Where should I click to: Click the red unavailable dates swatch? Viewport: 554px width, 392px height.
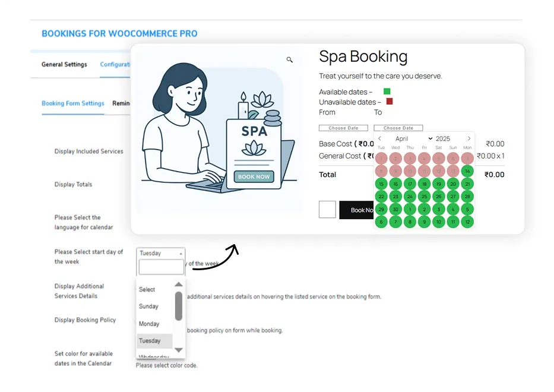pyautogui.click(x=390, y=102)
